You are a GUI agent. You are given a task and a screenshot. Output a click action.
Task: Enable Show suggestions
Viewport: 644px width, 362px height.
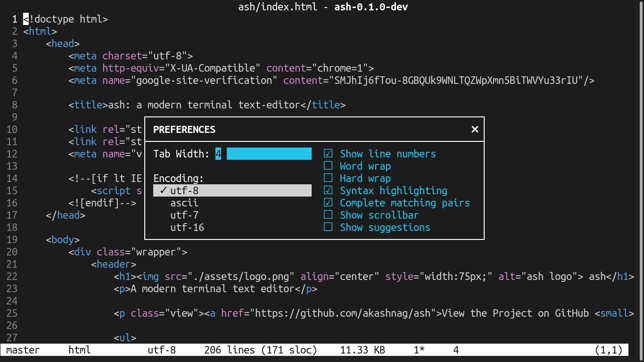[x=329, y=227]
